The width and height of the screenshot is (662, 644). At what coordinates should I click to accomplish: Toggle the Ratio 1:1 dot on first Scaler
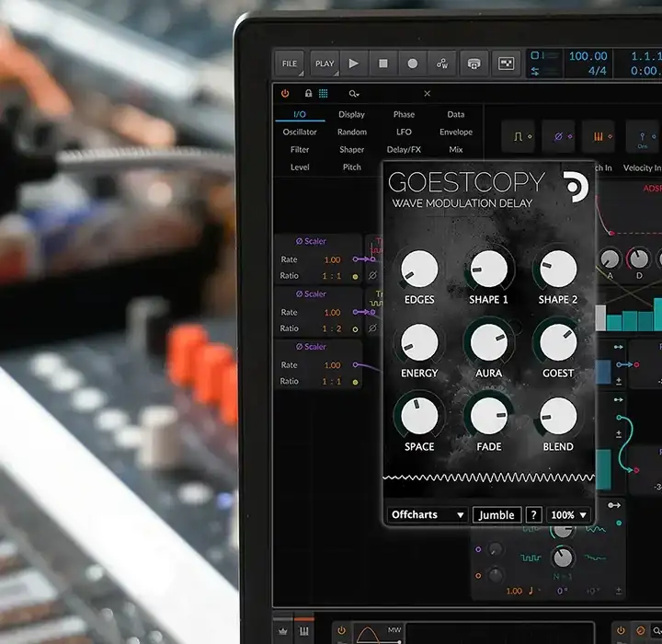pyautogui.click(x=355, y=277)
